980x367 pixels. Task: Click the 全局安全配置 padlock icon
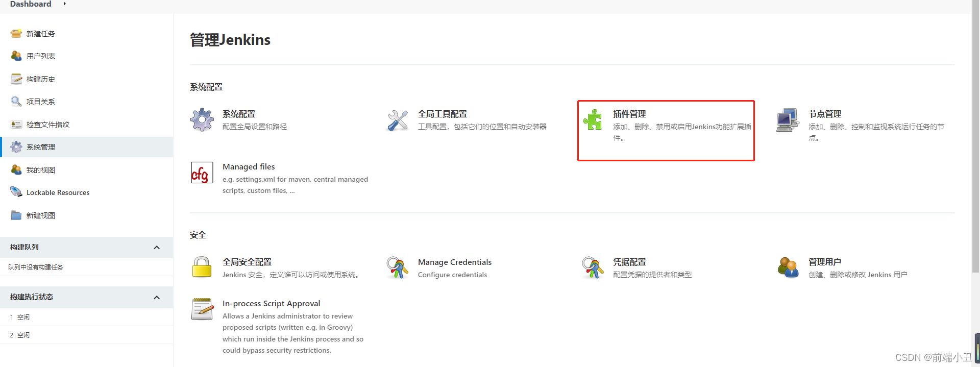coord(202,267)
